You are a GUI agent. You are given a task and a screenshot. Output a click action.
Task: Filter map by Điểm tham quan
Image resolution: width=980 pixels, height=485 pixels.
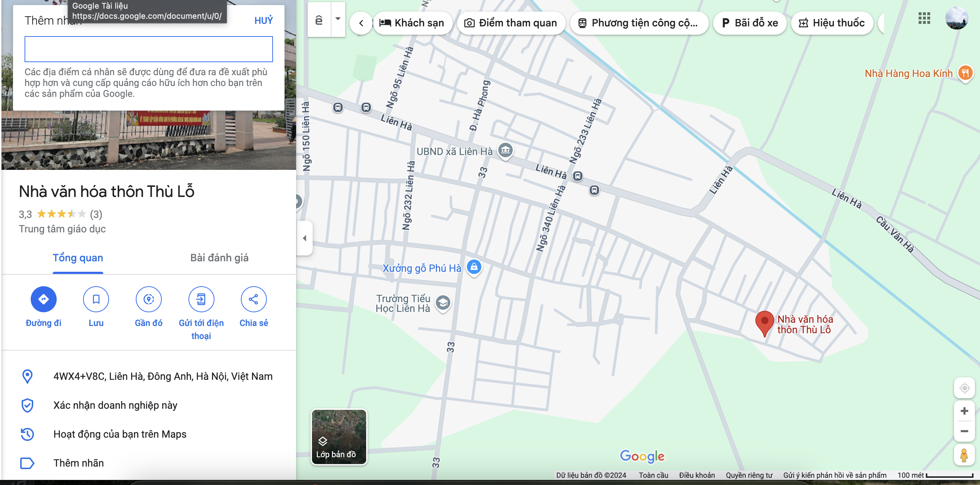[x=511, y=23]
